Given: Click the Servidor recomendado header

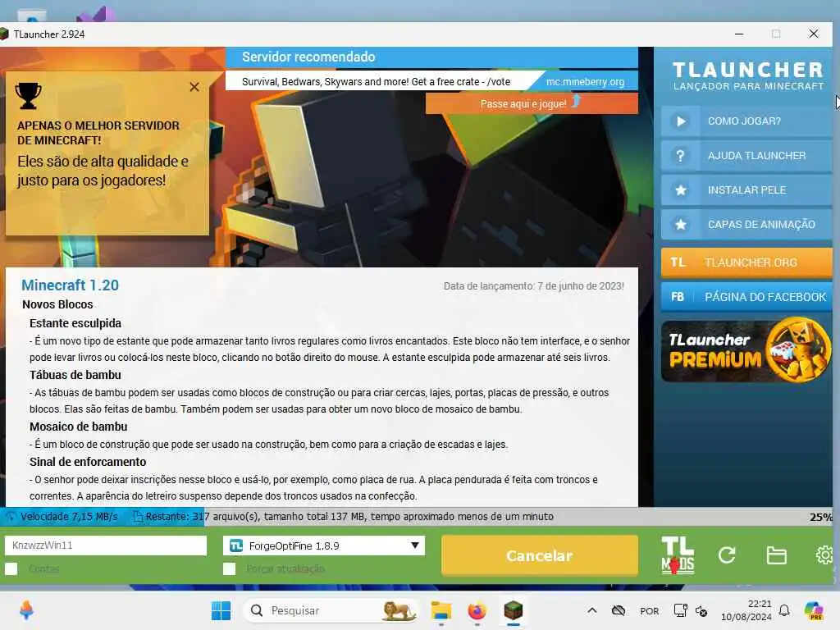Looking at the screenshot, I should (308, 57).
